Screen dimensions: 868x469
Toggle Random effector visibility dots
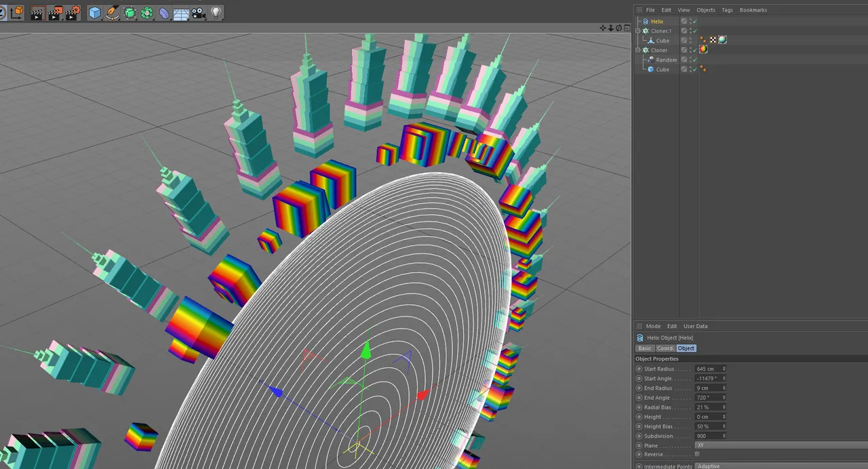pos(690,60)
